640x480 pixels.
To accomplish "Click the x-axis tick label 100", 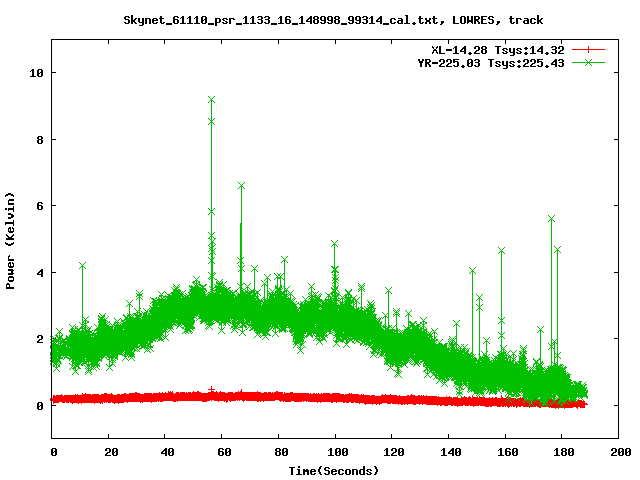I will (x=335, y=452).
